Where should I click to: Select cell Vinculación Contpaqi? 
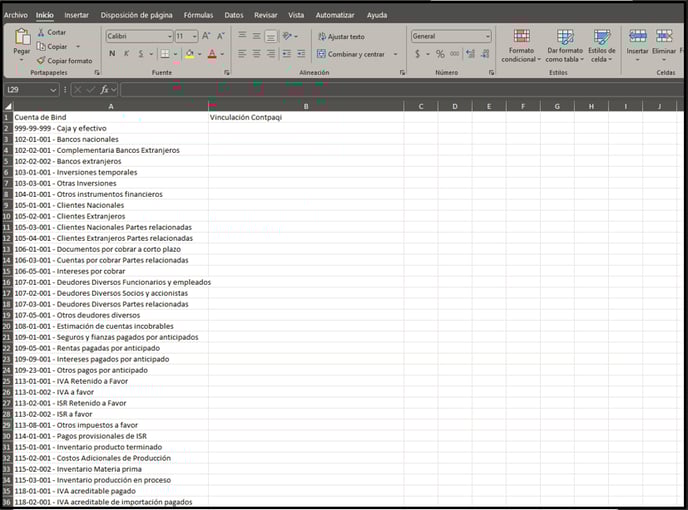click(306, 117)
